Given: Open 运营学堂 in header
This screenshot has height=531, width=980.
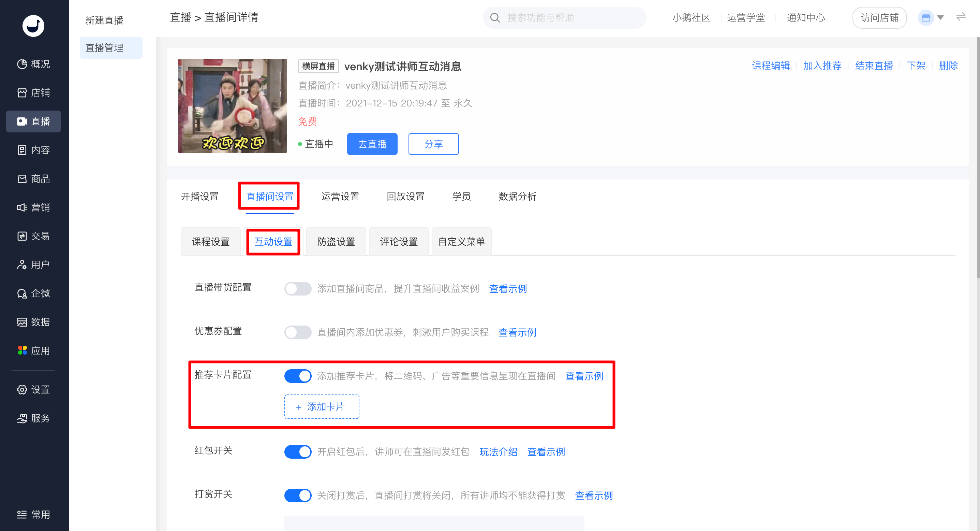Looking at the screenshot, I should tap(746, 17).
